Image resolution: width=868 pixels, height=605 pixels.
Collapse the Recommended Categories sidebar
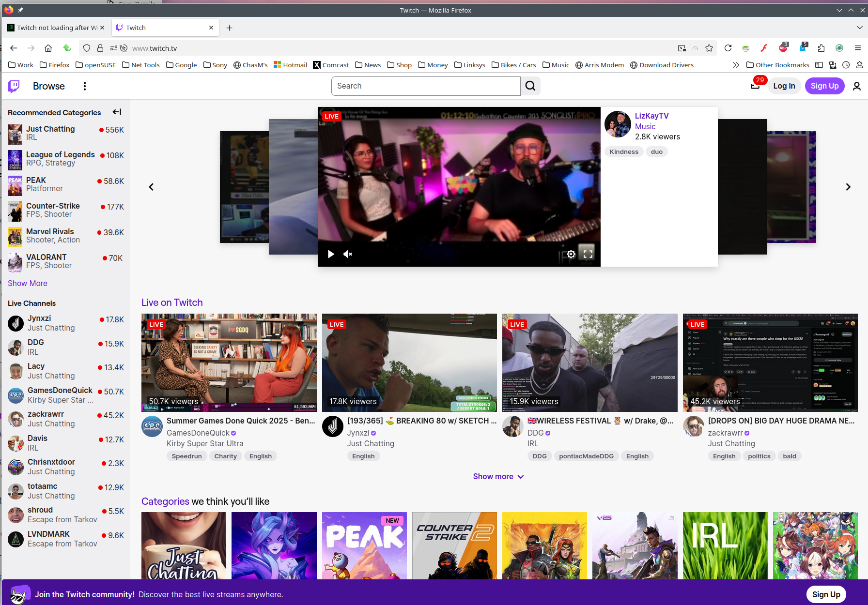tap(117, 112)
